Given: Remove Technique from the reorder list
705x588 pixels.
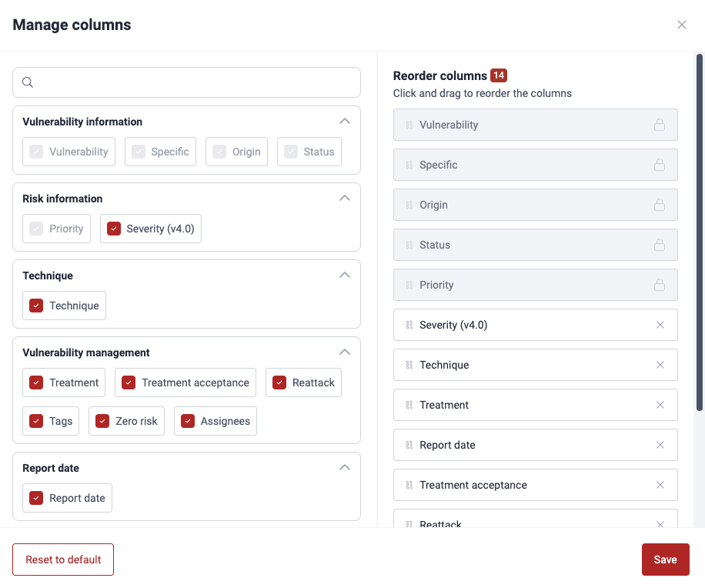Looking at the screenshot, I should tap(660, 364).
